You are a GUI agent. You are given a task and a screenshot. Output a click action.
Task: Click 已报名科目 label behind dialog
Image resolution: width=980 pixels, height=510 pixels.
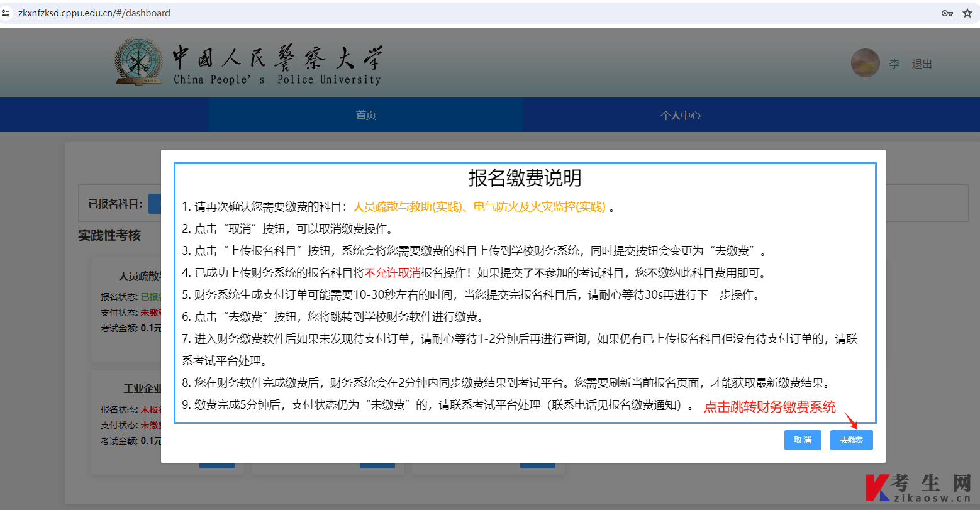point(116,204)
